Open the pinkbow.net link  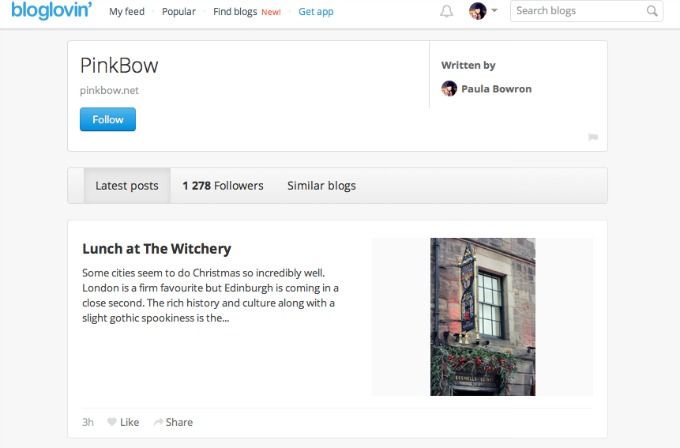click(x=109, y=90)
